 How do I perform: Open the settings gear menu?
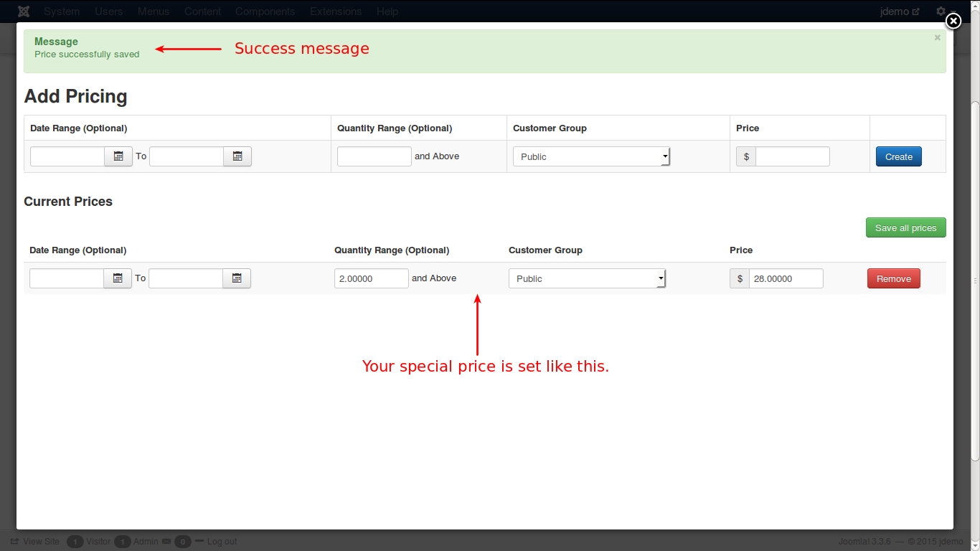(941, 11)
